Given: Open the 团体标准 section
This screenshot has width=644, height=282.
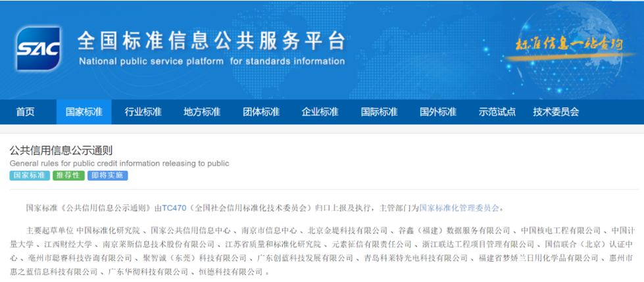Looking at the screenshot, I should pos(261,112).
